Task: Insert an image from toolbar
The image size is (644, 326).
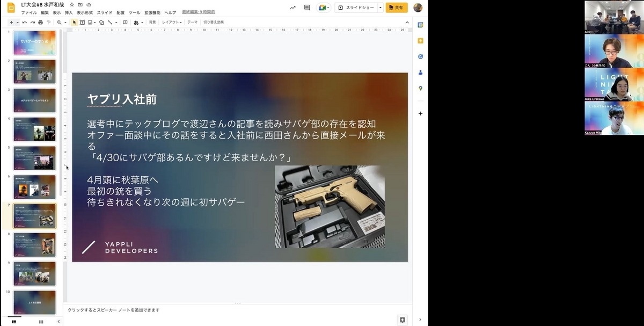Action: click(90, 23)
